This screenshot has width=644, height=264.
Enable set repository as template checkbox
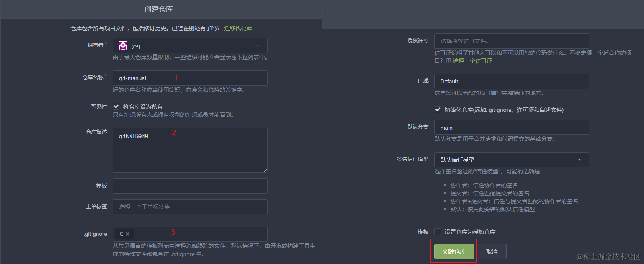438,231
